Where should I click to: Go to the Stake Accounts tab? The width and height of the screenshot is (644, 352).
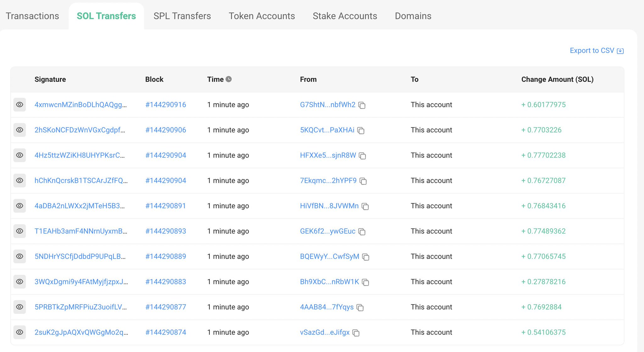coord(345,16)
